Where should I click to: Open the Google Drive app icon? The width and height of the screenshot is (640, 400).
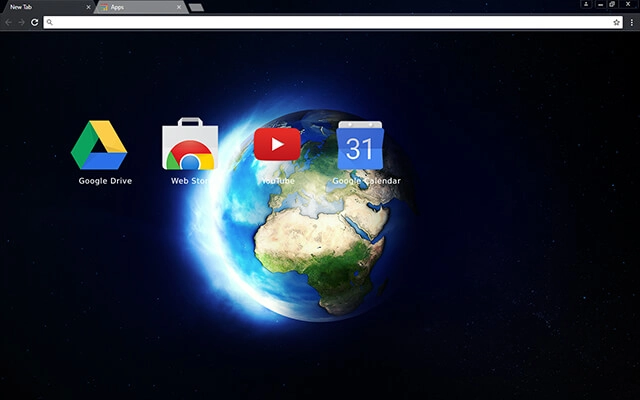[99, 145]
